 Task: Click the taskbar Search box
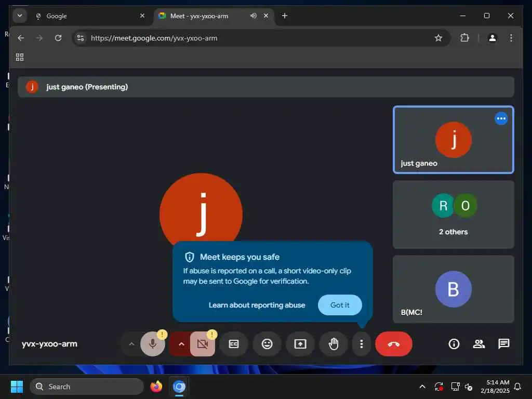87,387
